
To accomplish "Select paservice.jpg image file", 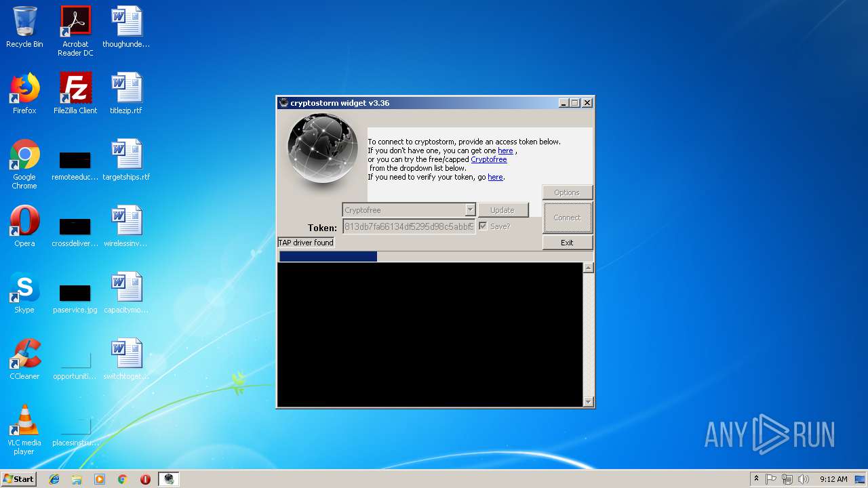I will 75,297.
